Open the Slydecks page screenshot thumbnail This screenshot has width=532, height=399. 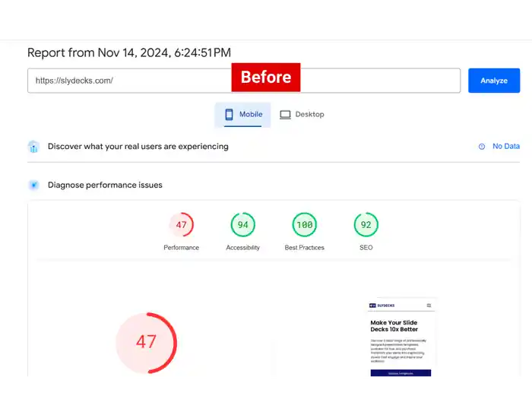click(401, 337)
